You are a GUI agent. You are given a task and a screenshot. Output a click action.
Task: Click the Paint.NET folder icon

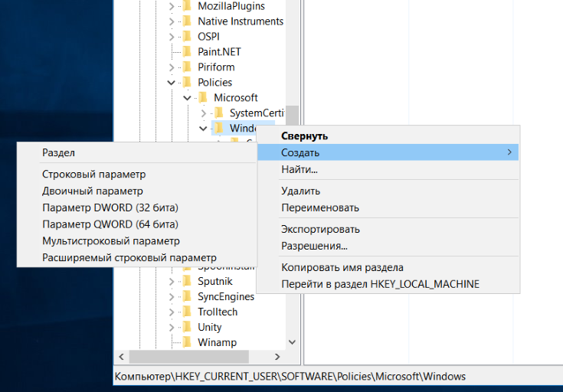(x=185, y=52)
